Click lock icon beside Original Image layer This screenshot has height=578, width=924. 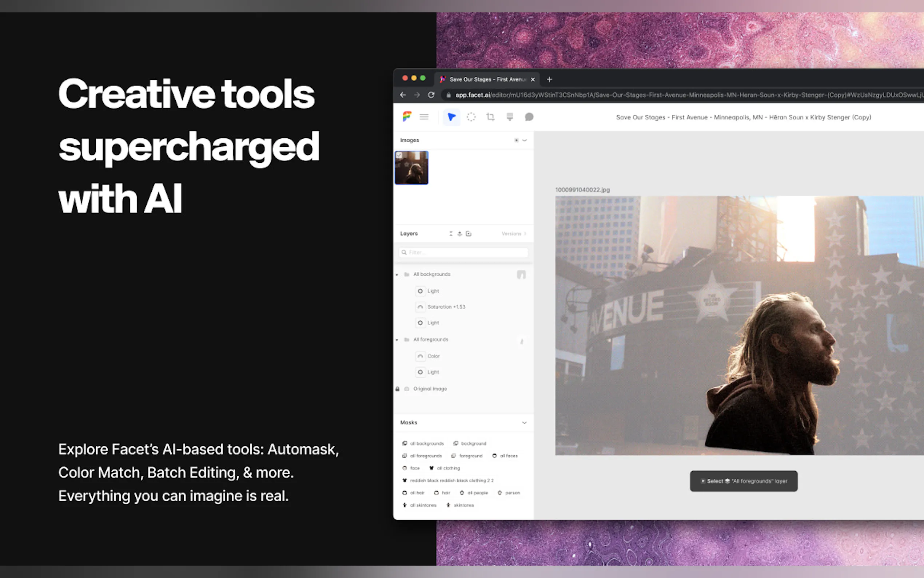(397, 389)
